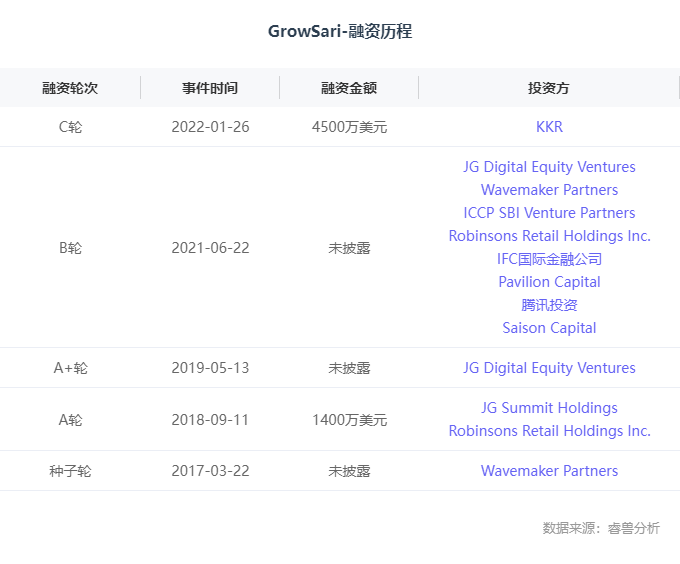Click the Pavilion Capital link

(x=549, y=282)
